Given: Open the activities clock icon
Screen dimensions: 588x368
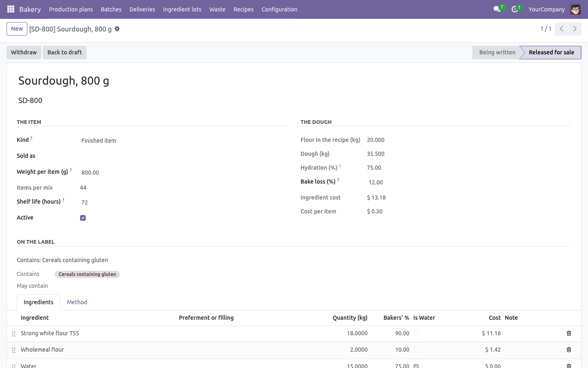Looking at the screenshot, I should [x=514, y=9].
